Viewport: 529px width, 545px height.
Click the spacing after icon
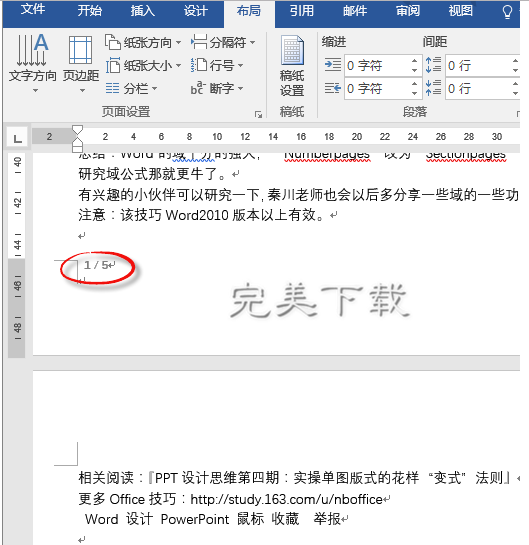coord(433,88)
